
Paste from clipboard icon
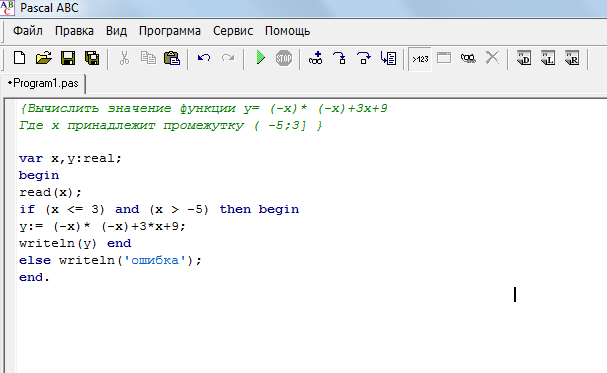(172, 58)
